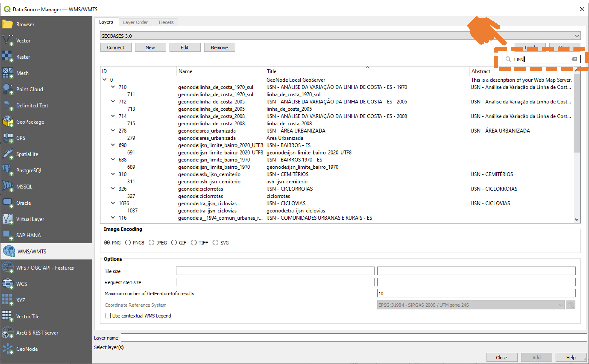The width and height of the screenshot is (589, 364).
Task: Select TIFF image encoding
Action: click(x=194, y=243)
